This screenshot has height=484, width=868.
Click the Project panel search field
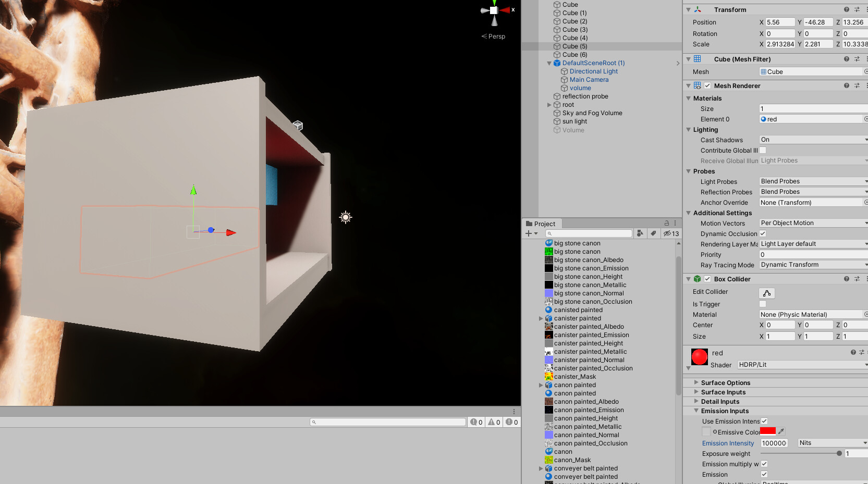coord(589,233)
